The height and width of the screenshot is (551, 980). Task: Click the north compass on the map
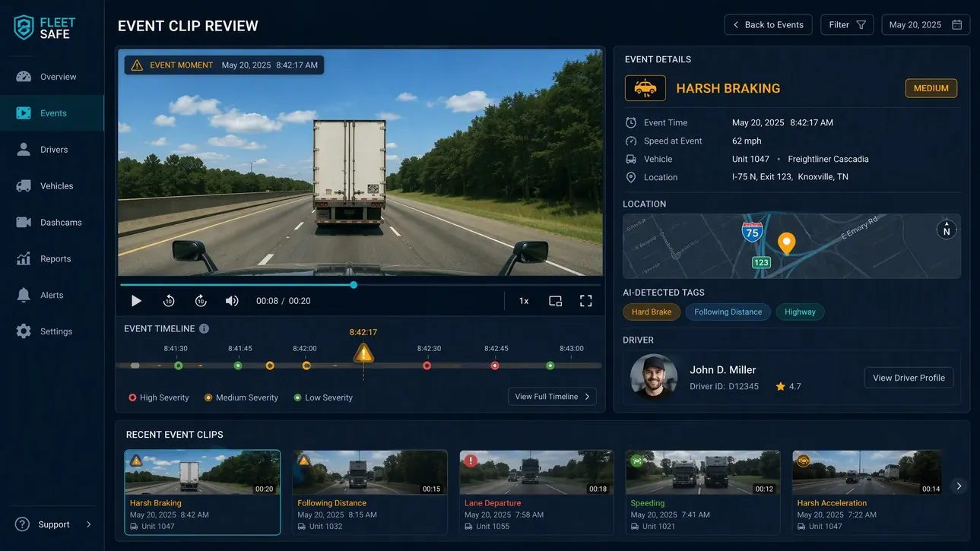947,229
